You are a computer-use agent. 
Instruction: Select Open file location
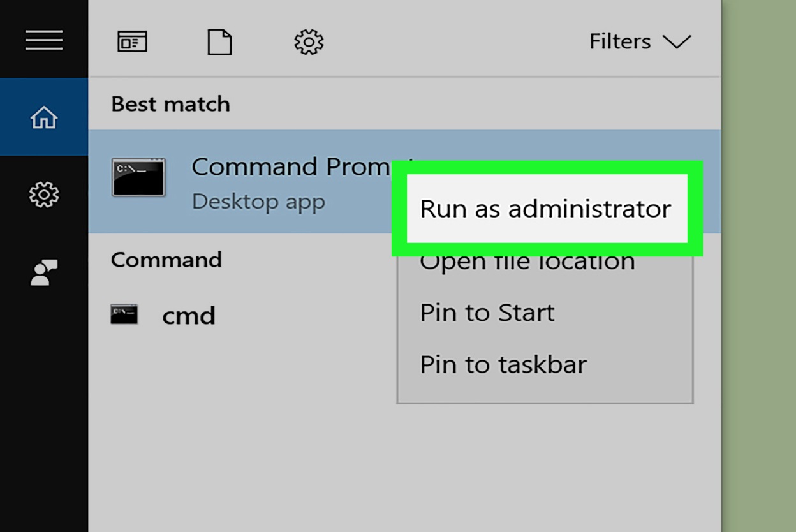[527, 263]
